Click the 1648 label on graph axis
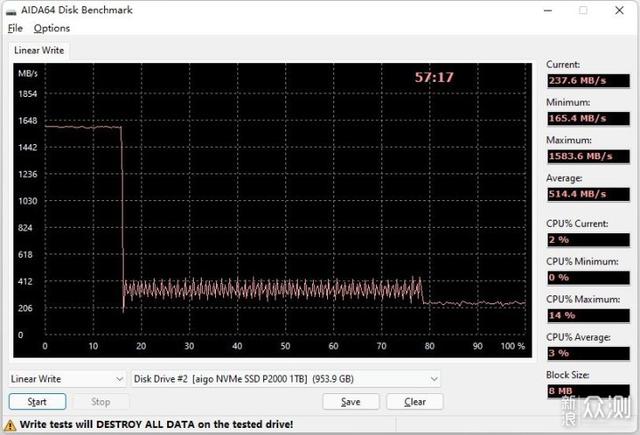 click(x=27, y=121)
